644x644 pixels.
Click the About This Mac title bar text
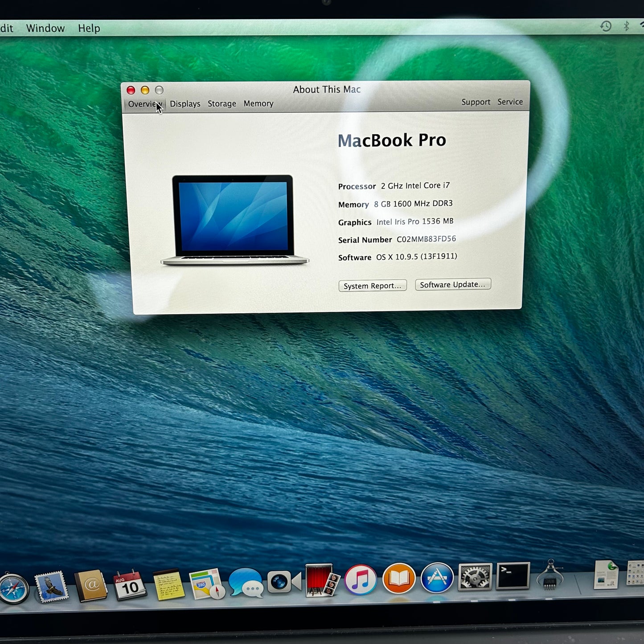point(327,90)
